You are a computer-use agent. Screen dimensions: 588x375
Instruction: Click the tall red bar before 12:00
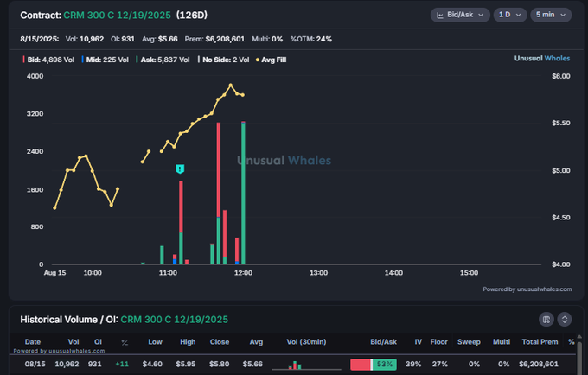(219, 169)
